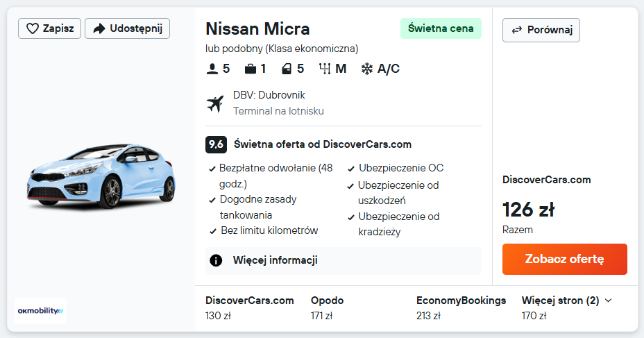This screenshot has width=644, height=338.
Task: Click the heart icon on Zapisz
Action: (x=32, y=28)
